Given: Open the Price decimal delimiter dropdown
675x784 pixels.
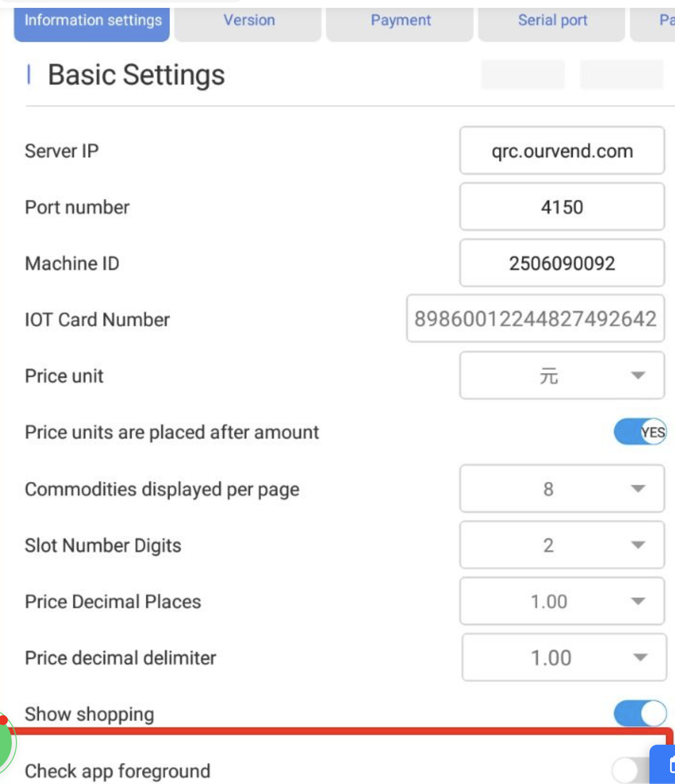Looking at the screenshot, I should pos(563,658).
